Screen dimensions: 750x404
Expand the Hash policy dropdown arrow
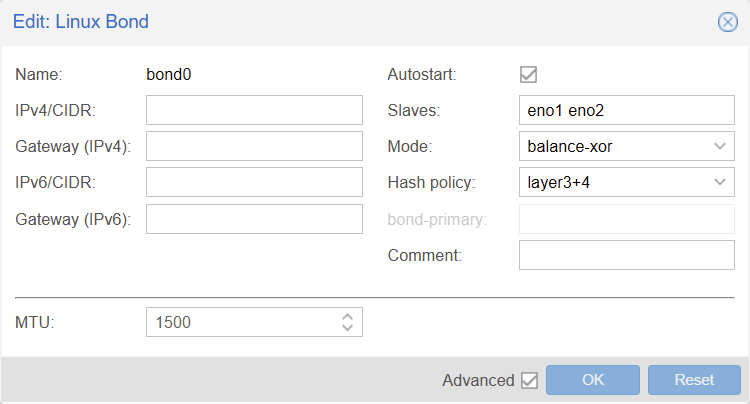pos(720,182)
